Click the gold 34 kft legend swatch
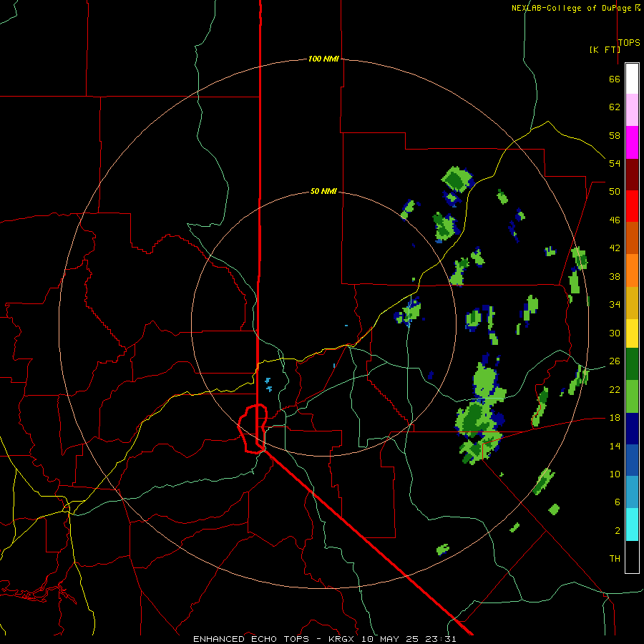This screenshot has width=644, height=644. tap(632, 303)
